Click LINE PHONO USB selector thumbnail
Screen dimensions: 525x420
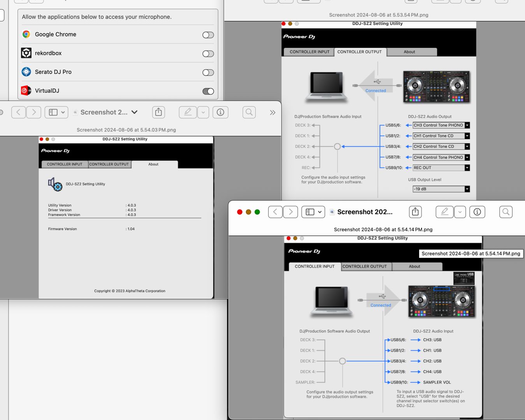464,278
